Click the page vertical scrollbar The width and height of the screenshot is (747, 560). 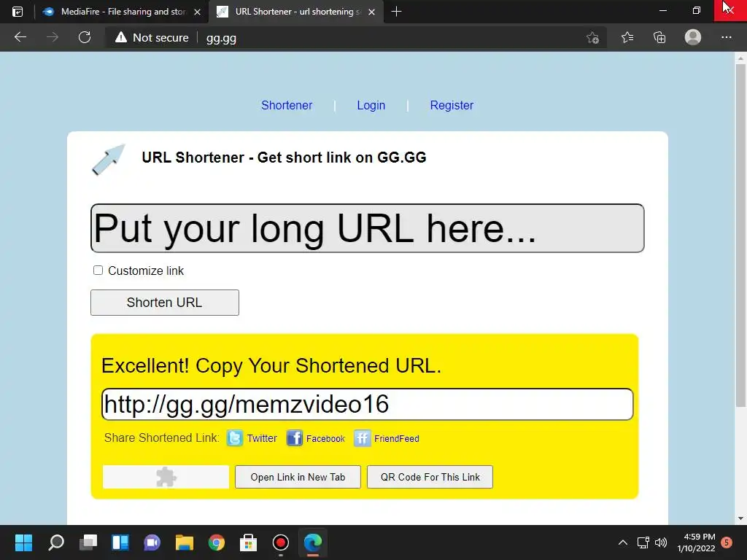pos(740,236)
